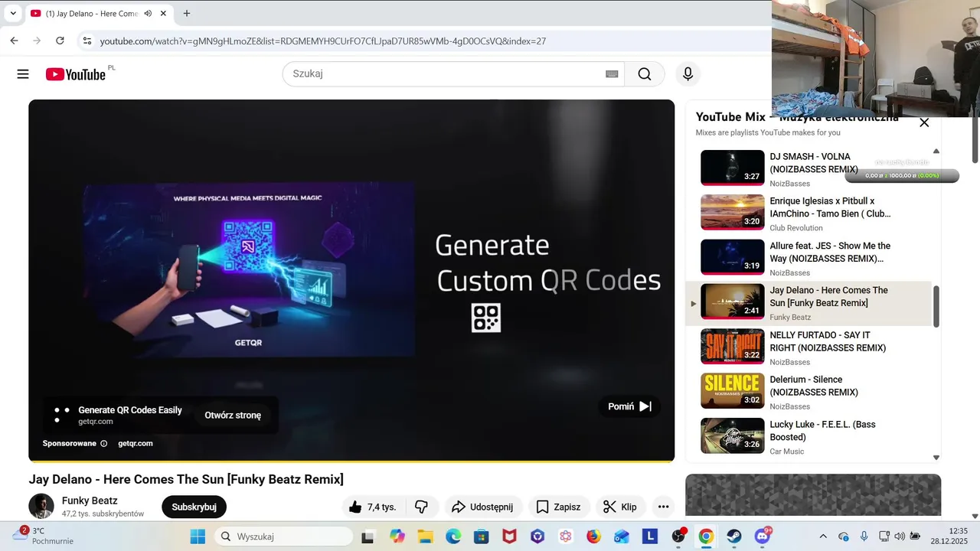This screenshot has width=980, height=551.
Task: Open the Generate QR Codes Easily ad title
Action: (x=130, y=410)
